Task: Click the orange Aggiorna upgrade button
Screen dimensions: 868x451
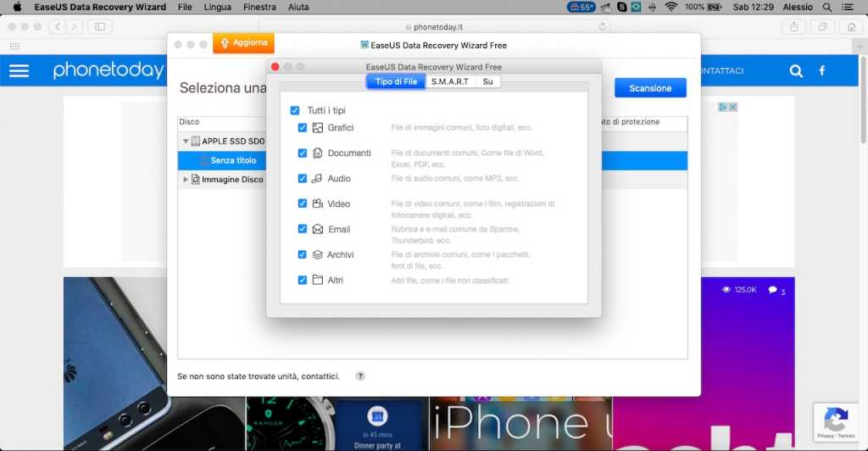Action: click(x=243, y=42)
